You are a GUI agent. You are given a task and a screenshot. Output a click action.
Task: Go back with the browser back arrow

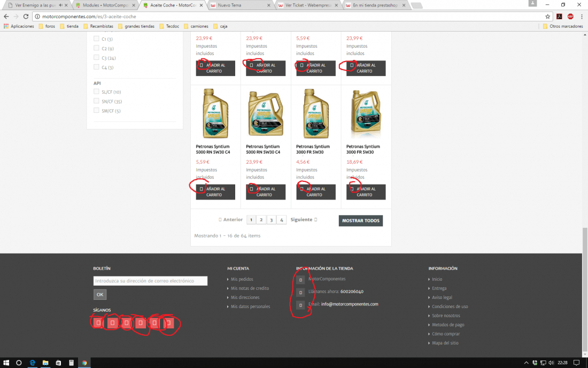[x=6, y=17]
